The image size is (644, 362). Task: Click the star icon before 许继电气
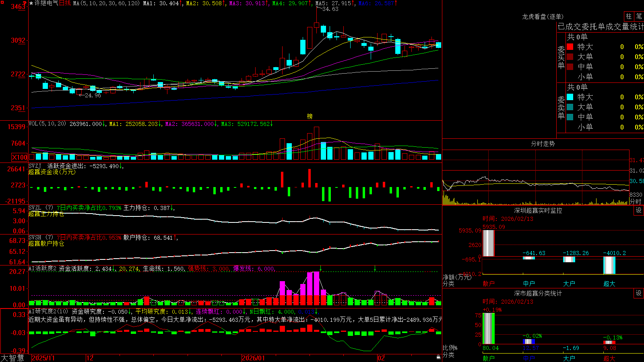tap(31, 3)
